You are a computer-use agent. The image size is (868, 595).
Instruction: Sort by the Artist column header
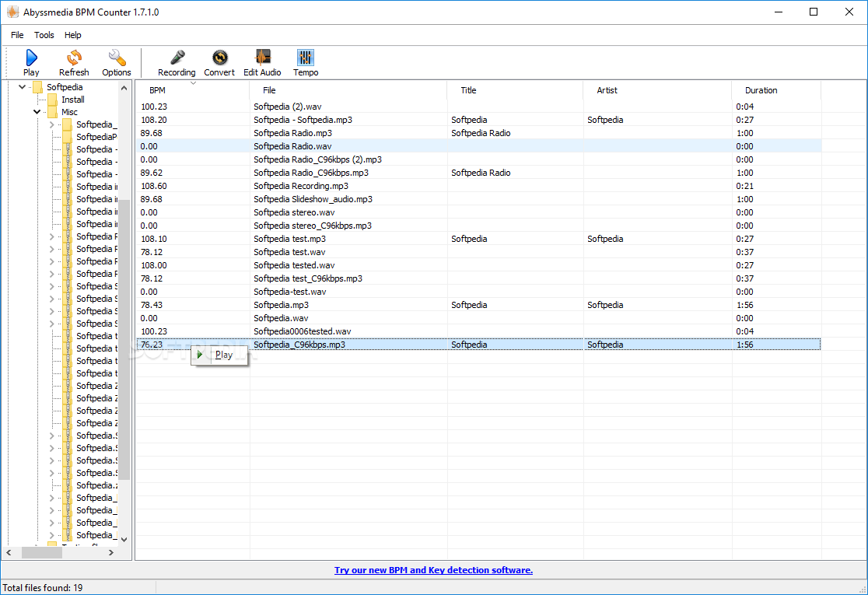pyautogui.click(x=658, y=90)
